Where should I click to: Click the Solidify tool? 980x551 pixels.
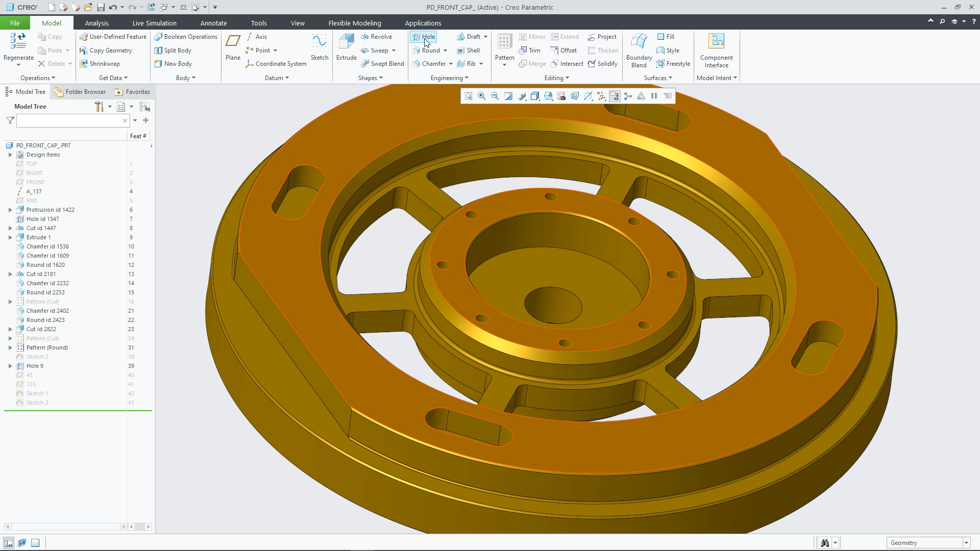pyautogui.click(x=602, y=64)
